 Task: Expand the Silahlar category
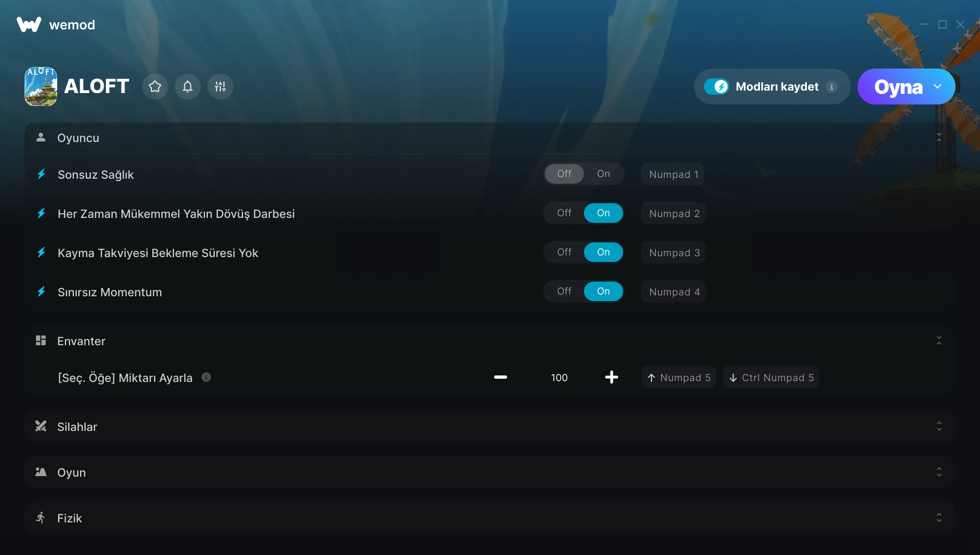click(490, 426)
